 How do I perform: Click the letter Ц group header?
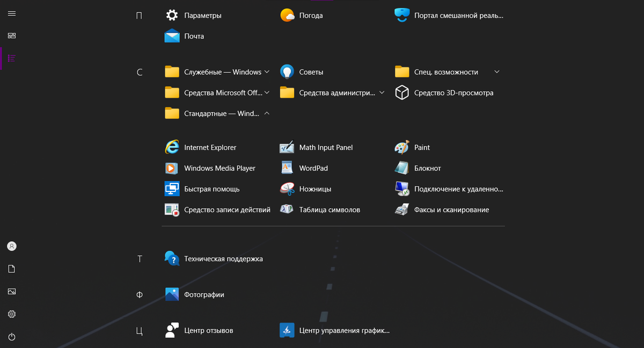pyautogui.click(x=140, y=331)
